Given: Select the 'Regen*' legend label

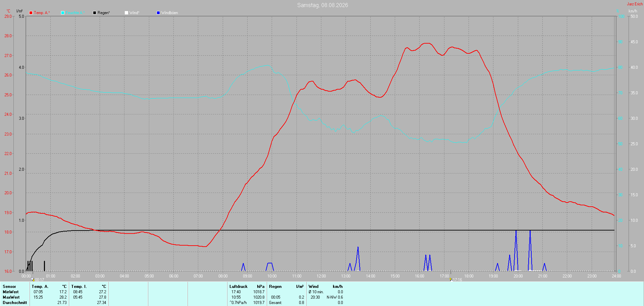Looking at the screenshot, I should tap(104, 13).
